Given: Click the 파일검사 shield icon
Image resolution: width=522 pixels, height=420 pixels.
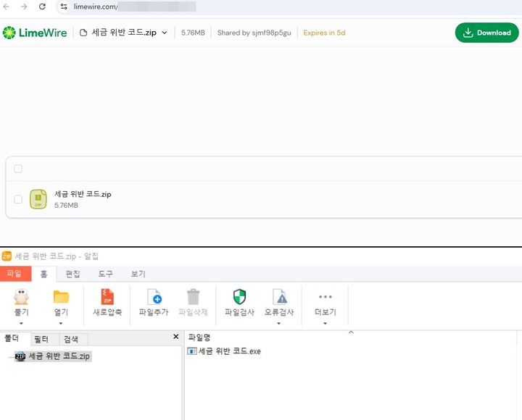Looking at the screenshot, I should pyautogui.click(x=239, y=297).
